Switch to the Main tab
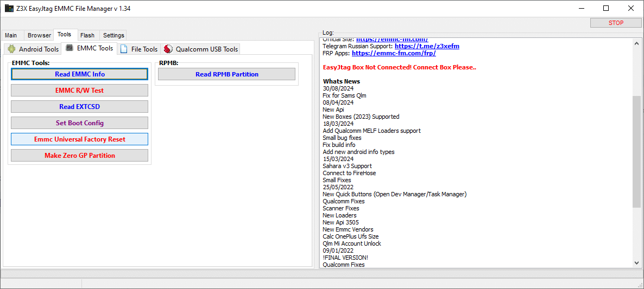The height and width of the screenshot is (289, 644). pos(11,35)
